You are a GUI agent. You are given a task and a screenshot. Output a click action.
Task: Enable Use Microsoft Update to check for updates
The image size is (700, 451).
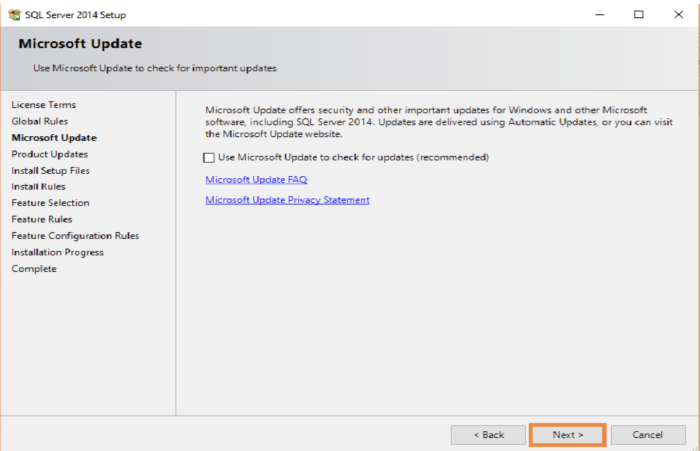208,158
